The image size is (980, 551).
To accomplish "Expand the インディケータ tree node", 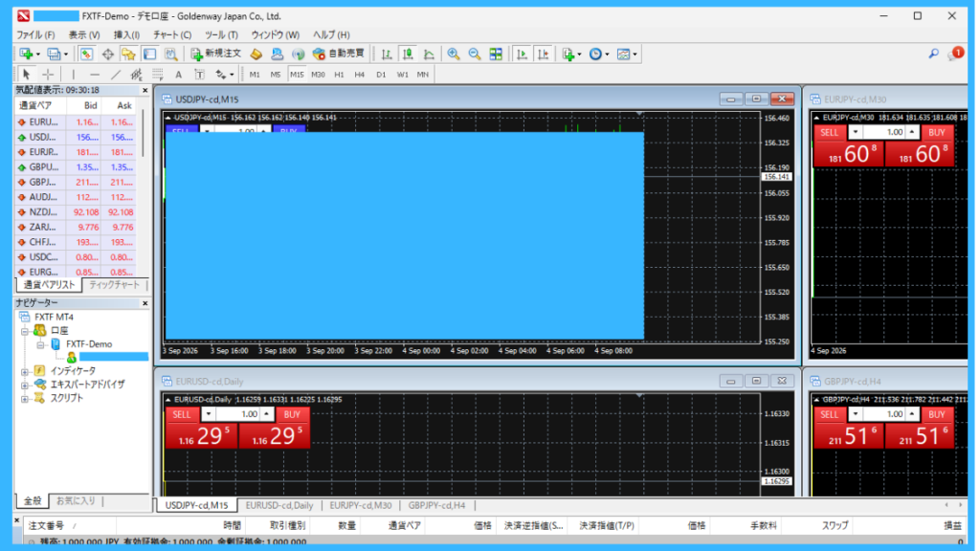I will click(x=24, y=371).
